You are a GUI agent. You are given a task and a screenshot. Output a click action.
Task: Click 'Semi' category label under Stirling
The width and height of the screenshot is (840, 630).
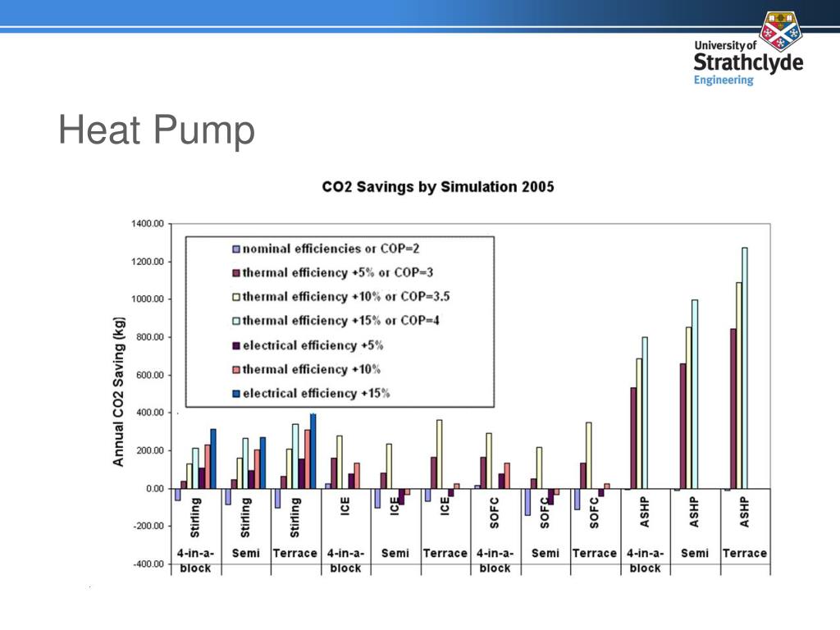click(x=246, y=554)
